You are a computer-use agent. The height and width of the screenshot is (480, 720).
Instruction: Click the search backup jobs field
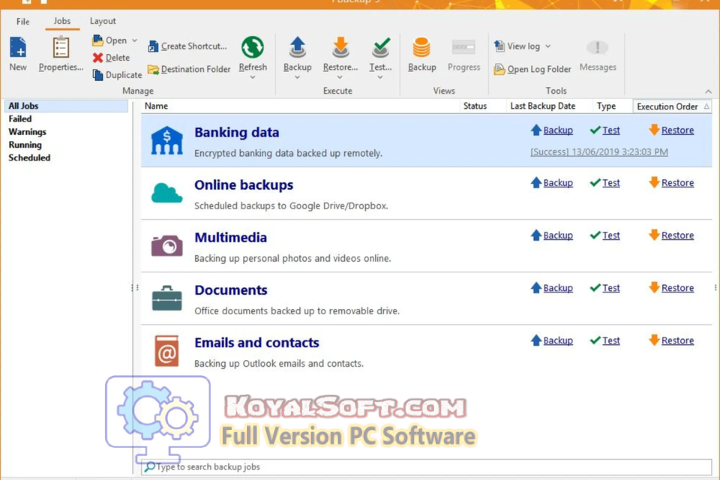[x=427, y=467]
